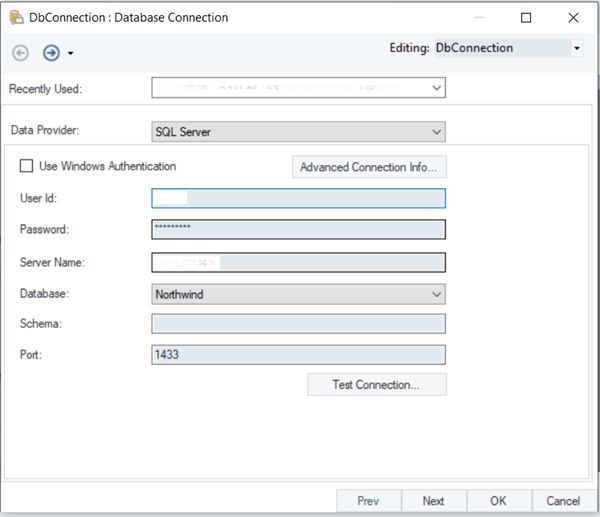Click the Prev button

coord(368,501)
